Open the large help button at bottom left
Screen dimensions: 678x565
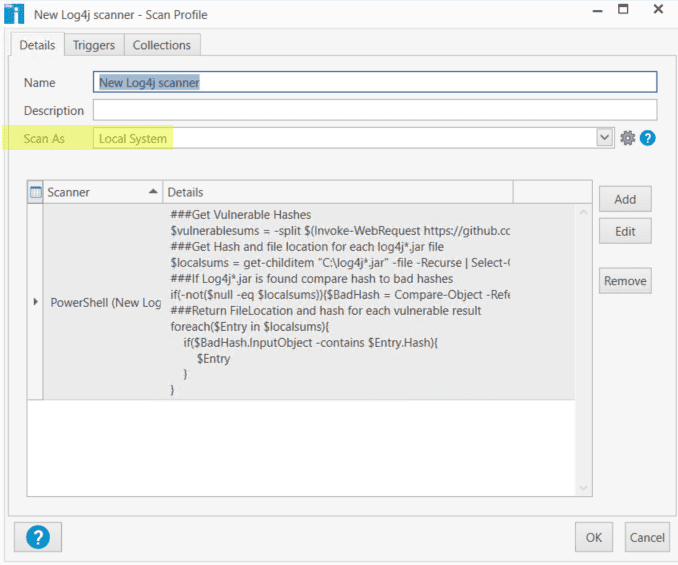pos(38,537)
